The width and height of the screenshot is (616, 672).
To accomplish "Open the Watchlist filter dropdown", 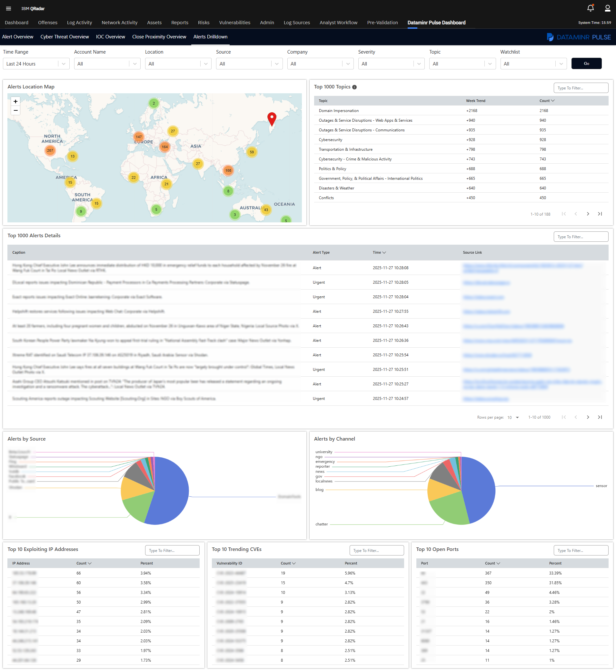I will click(x=533, y=64).
